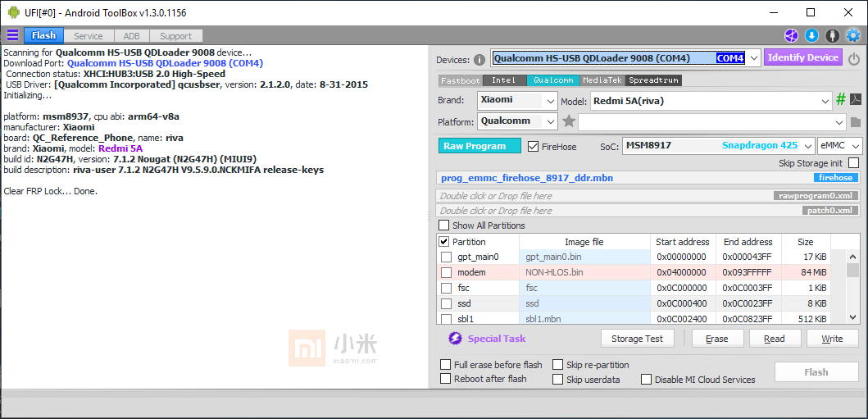Click the rawprogram0.xml file drop field
868x419 pixels.
[648, 195]
